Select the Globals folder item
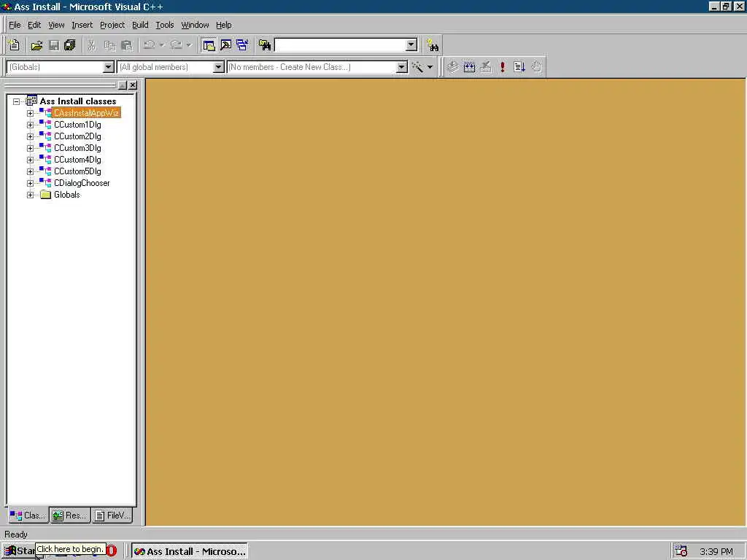Viewport: 747px width, 560px height. (66, 195)
